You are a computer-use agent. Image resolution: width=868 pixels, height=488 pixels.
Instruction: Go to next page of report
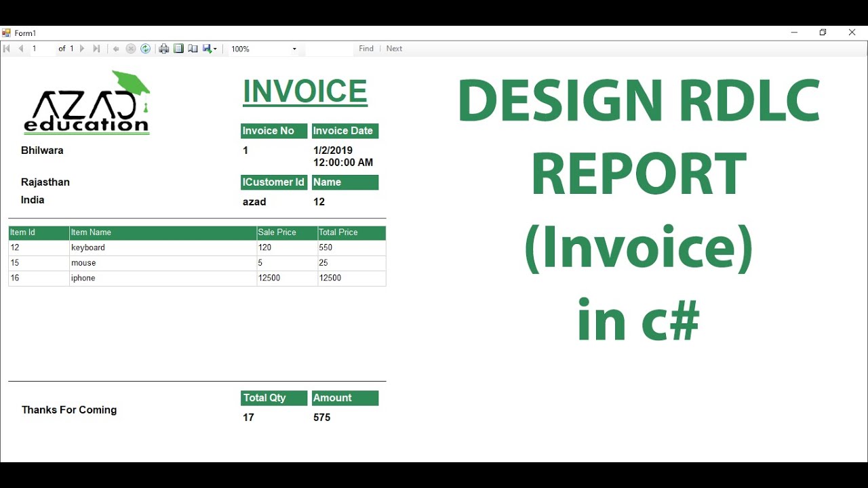(82, 49)
